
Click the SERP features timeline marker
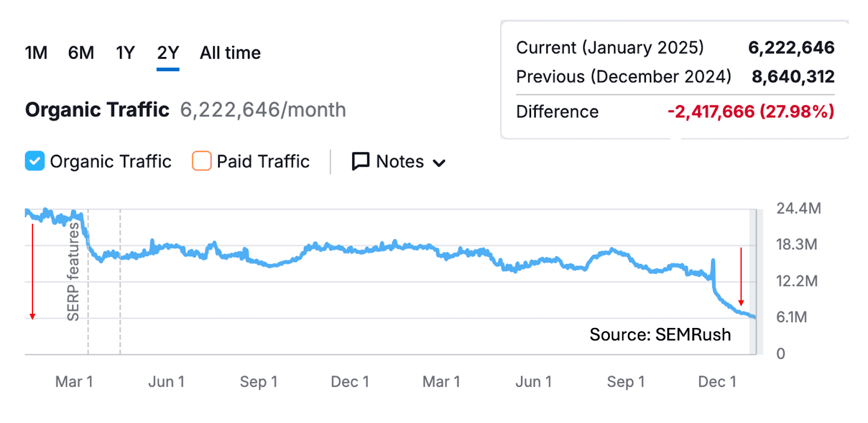click(73, 272)
